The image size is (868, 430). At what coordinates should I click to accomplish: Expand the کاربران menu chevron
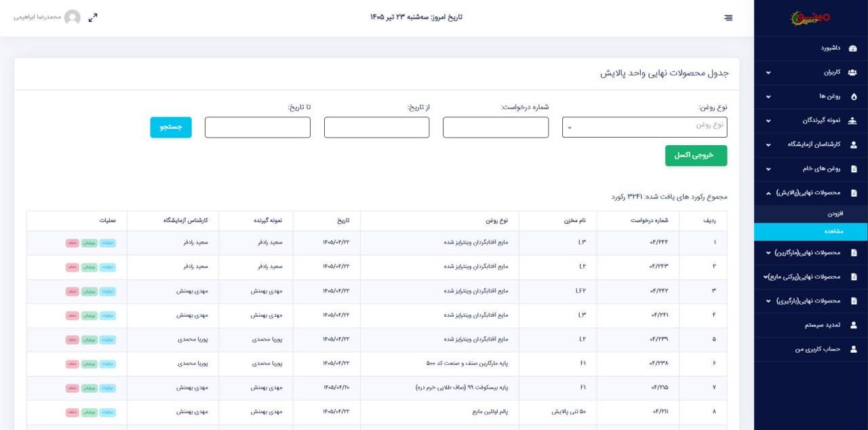click(768, 73)
